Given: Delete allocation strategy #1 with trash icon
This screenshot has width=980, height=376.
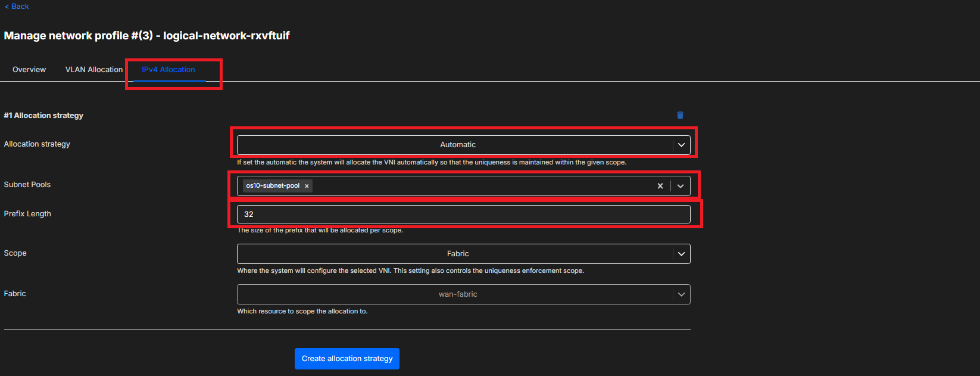Looking at the screenshot, I should (x=680, y=116).
